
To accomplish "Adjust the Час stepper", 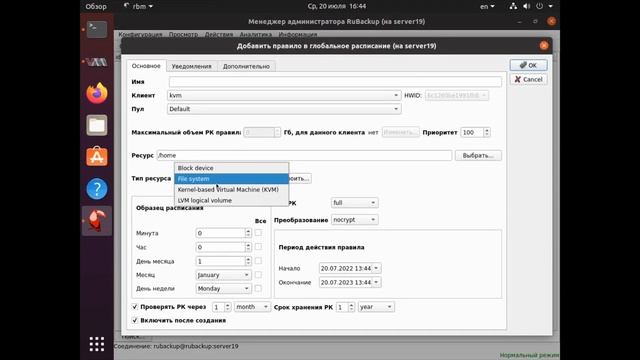I will 248,247.
